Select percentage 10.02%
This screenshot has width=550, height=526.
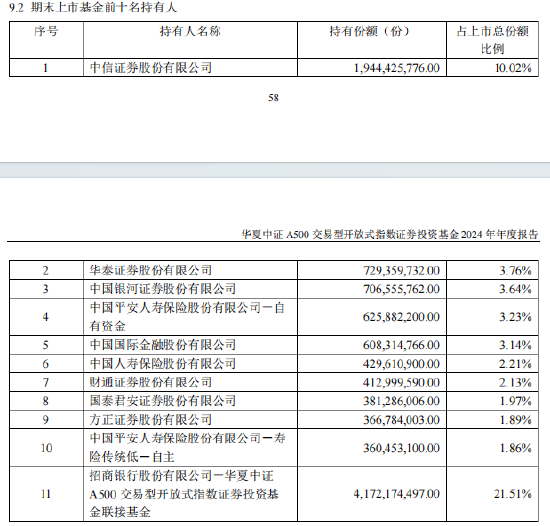(513, 68)
